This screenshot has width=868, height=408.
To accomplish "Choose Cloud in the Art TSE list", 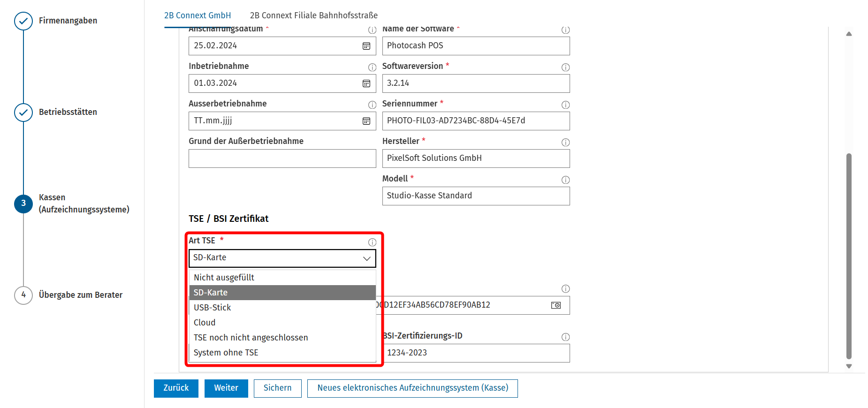I will [282, 323].
